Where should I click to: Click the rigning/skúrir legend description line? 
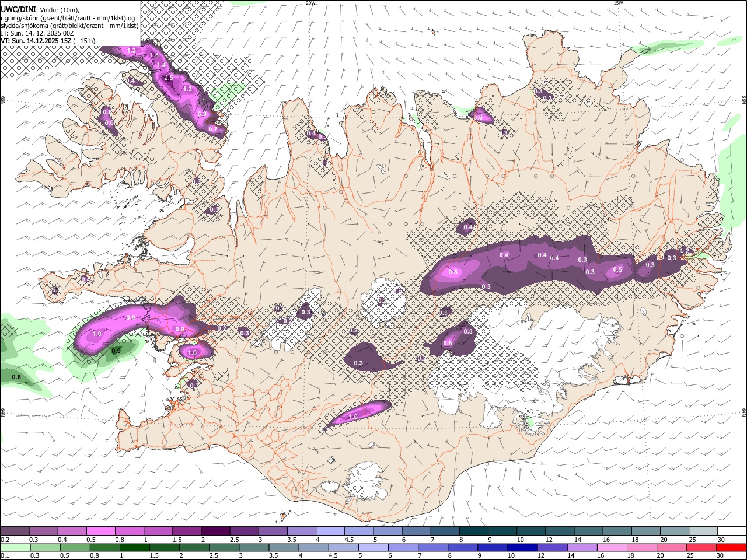point(68,17)
